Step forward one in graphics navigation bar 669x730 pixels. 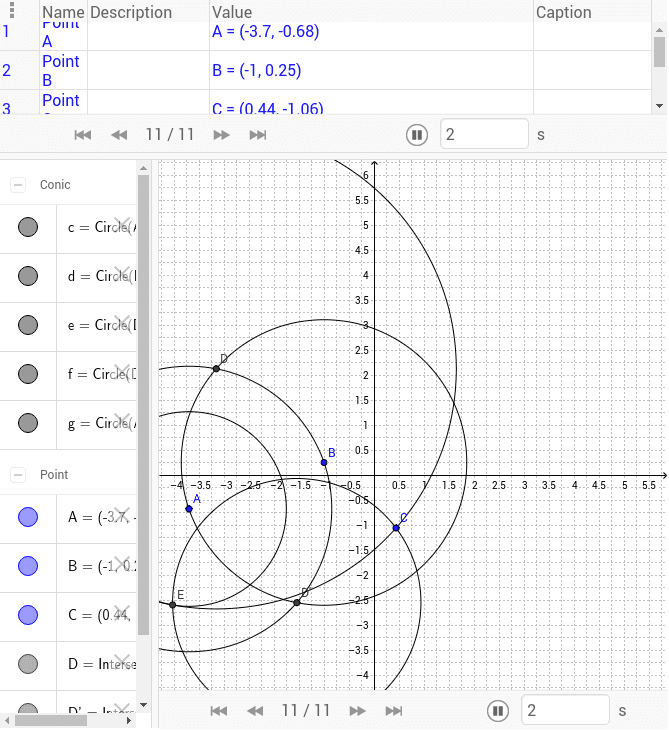358,711
